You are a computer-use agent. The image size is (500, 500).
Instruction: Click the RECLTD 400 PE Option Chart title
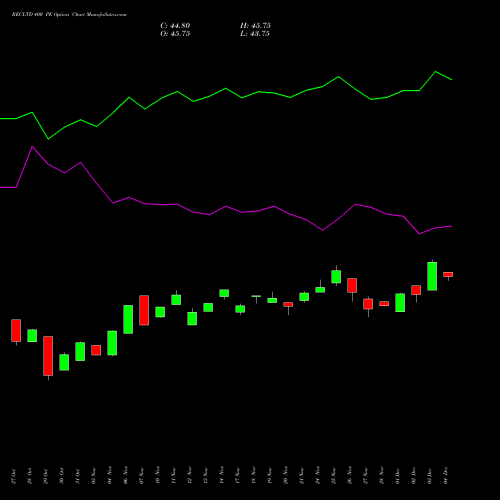[x=69, y=15]
